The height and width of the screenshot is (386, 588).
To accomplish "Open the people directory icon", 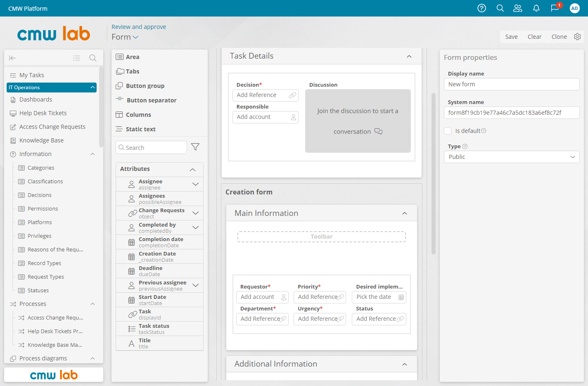I will click(x=518, y=8).
